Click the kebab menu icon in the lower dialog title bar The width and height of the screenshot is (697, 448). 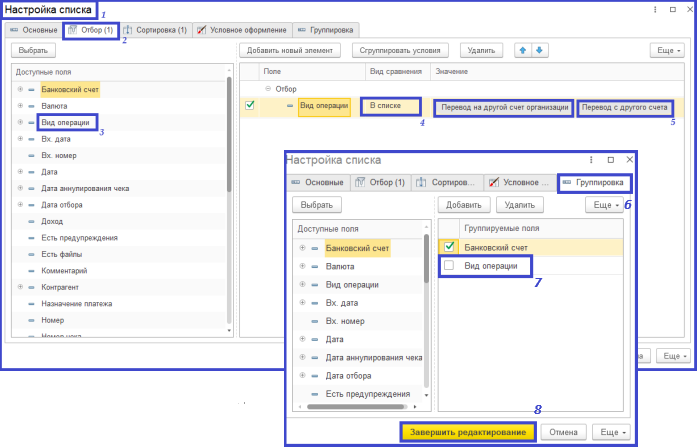click(592, 159)
